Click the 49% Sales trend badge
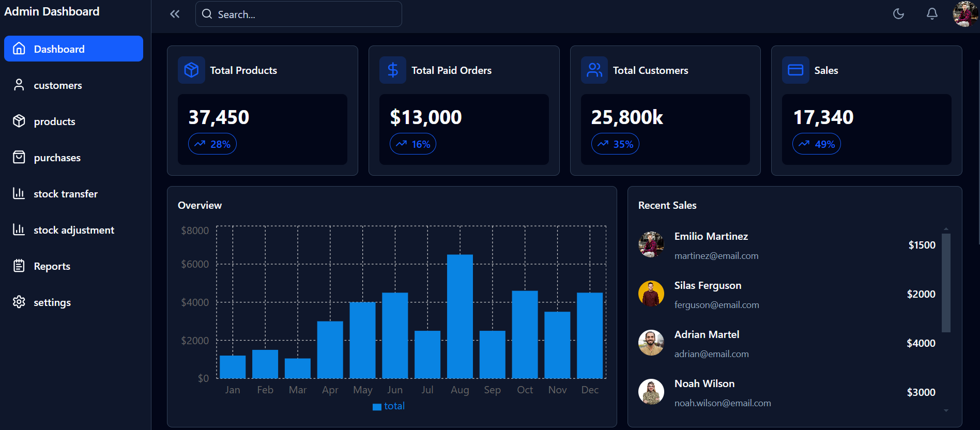The image size is (980, 430). click(817, 144)
